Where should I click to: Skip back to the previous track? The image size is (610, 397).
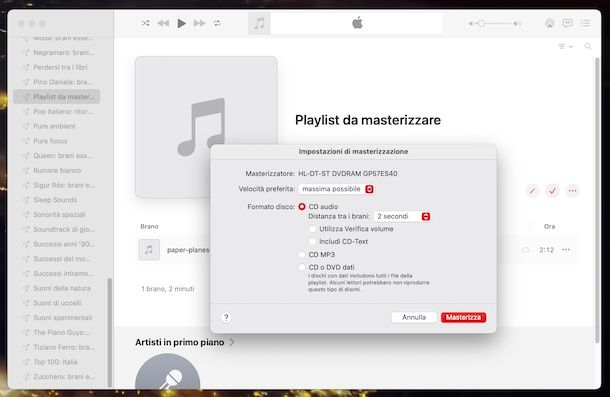[163, 23]
